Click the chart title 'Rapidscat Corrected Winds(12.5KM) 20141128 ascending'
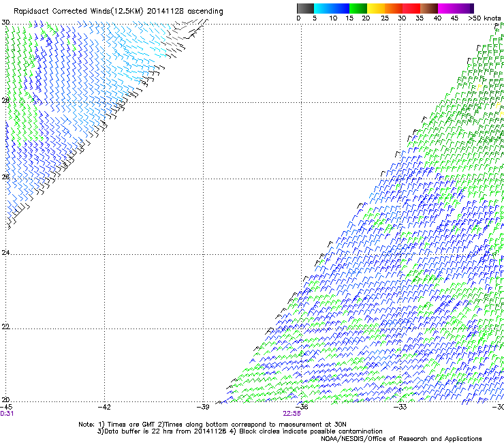 [119, 11]
